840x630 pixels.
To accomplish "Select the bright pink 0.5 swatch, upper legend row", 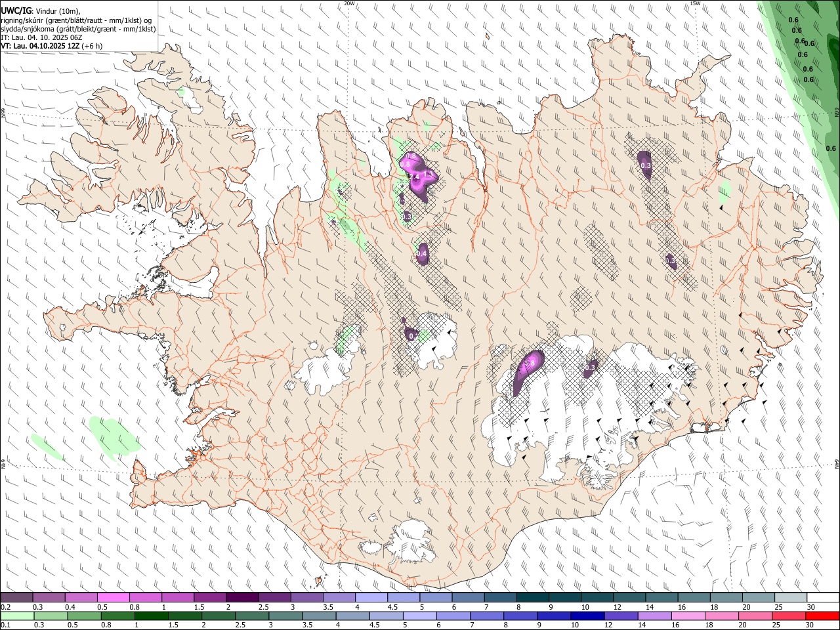I will 113,597.
